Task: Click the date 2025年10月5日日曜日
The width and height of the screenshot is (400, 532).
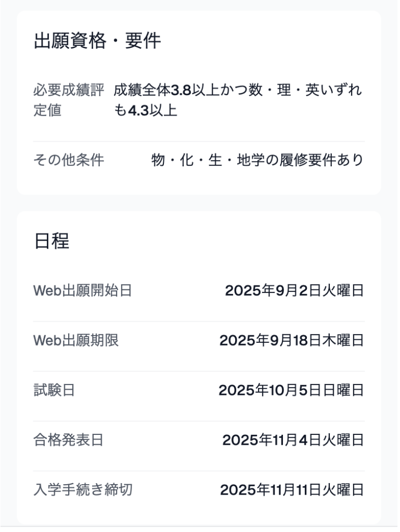Action: (x=291, y=391)
